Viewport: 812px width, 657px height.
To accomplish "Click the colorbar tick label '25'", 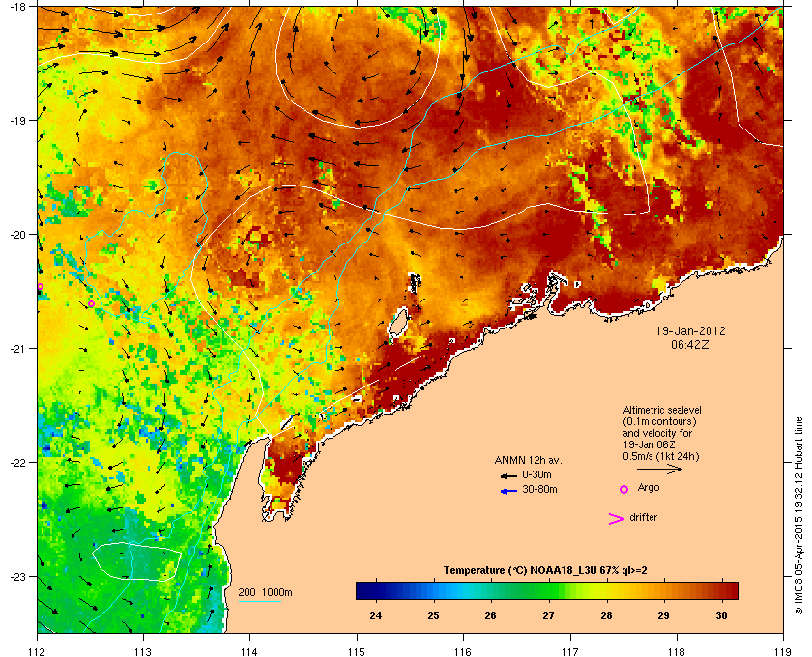I will tap(433, 615).
